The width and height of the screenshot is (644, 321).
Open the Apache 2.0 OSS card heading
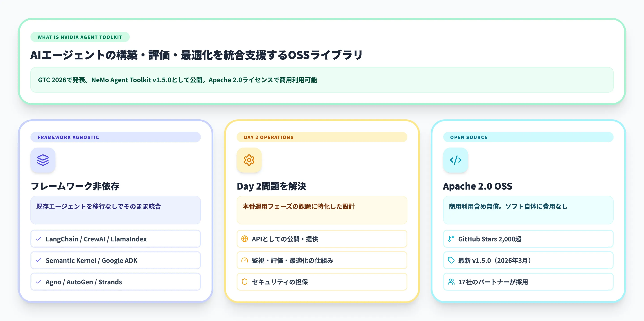click(477, 186)
